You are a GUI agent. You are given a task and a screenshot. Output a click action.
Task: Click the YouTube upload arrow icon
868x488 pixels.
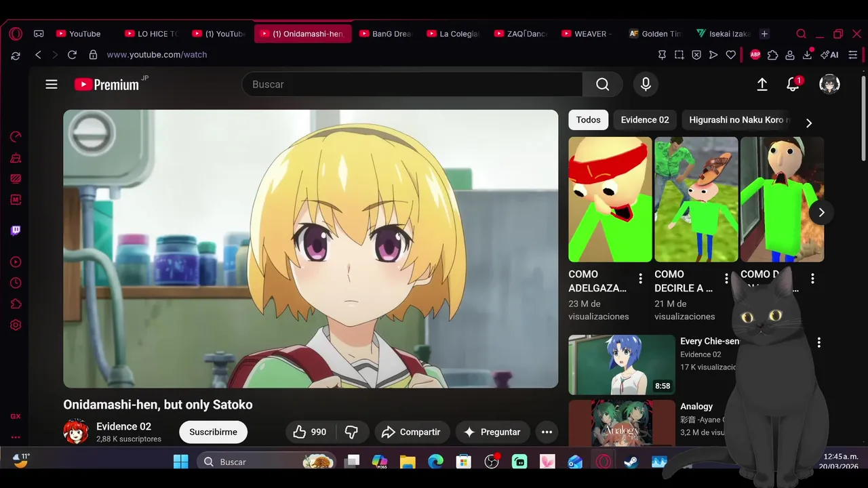(x=762, y=84)
